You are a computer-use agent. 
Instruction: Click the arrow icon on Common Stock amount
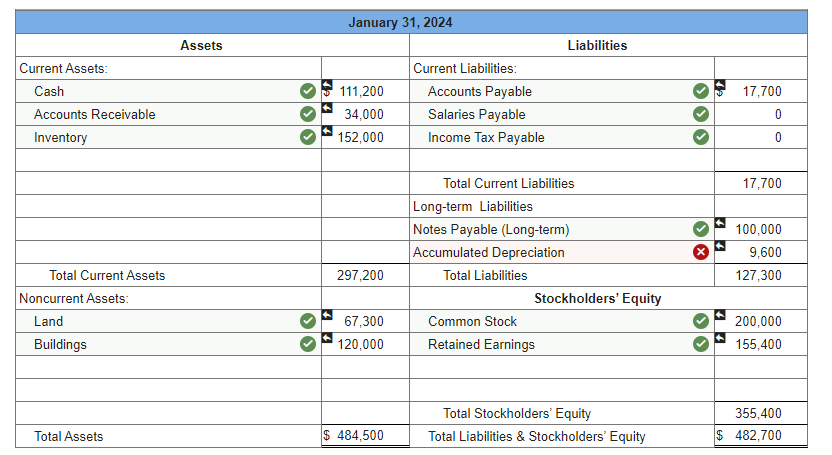pyautogui.click(x=720, y=315)
